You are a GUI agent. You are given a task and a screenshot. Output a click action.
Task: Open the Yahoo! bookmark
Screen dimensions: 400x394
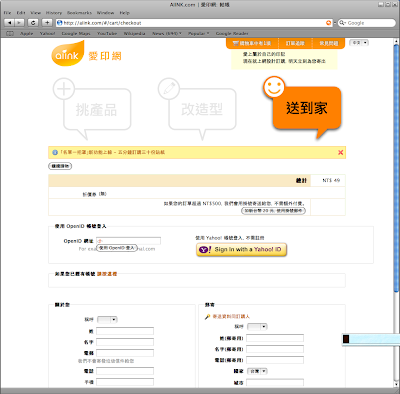pyautogui.click(x=47, y=33)
